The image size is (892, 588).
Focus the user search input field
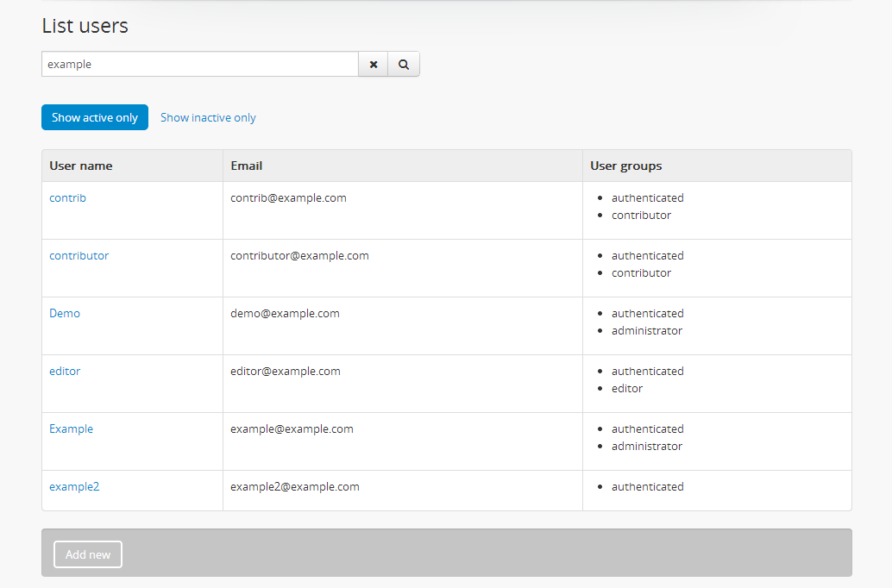pos(200,65)
